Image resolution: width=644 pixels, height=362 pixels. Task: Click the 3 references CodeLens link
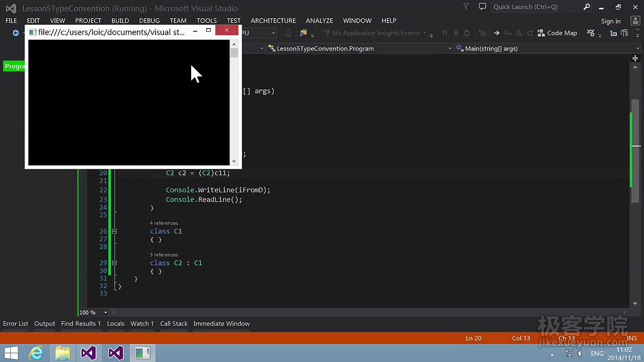[x=164, y=255]
